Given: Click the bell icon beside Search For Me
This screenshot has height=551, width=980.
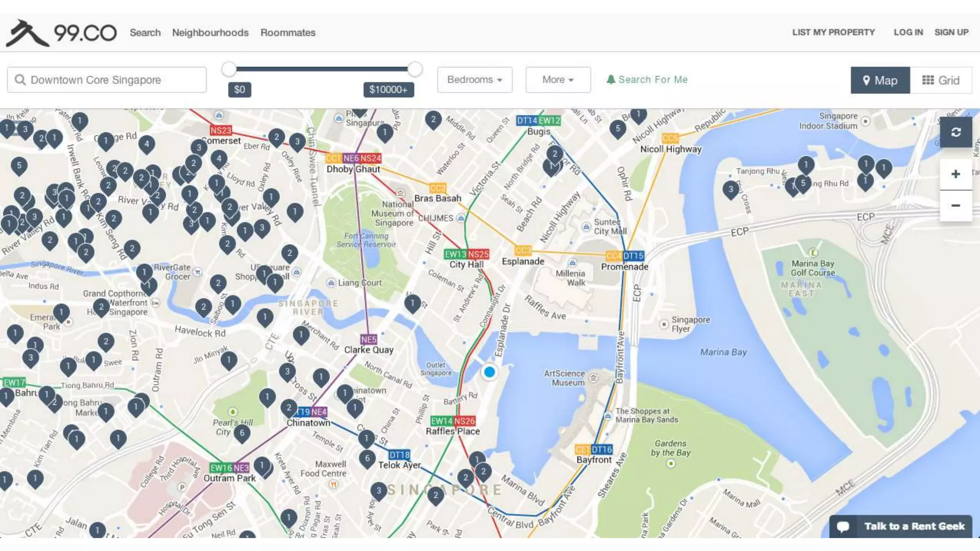Looking at the screenshot, I should pyautogui.click(x=611, y=80).
